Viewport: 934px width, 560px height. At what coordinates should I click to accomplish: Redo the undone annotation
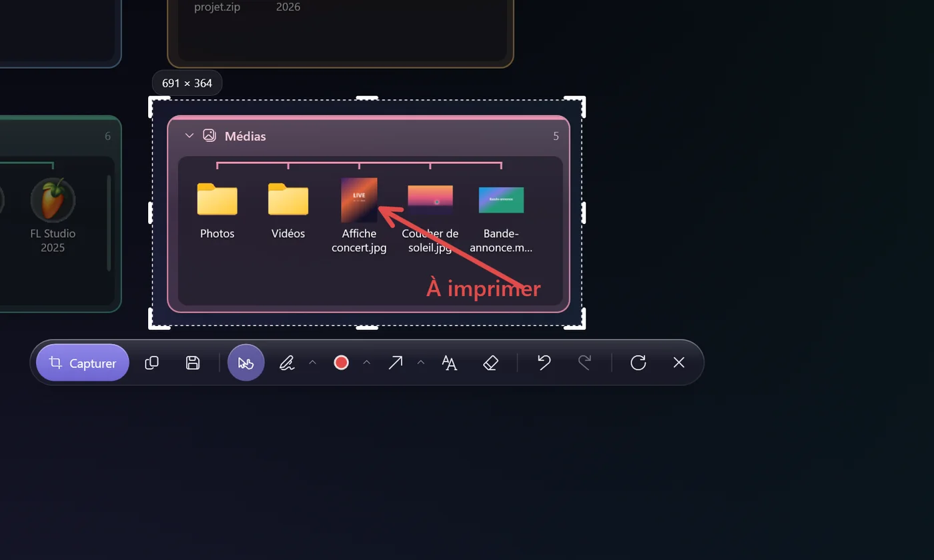584,363
